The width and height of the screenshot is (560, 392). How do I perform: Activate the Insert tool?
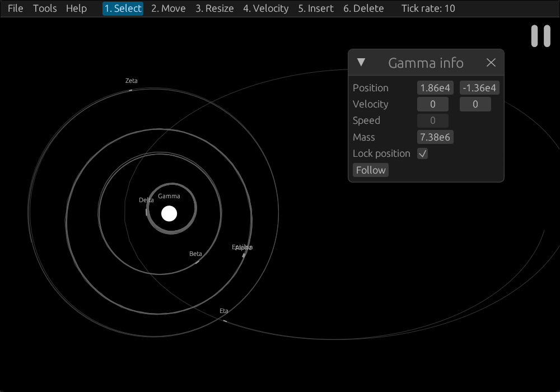(315, 8)
